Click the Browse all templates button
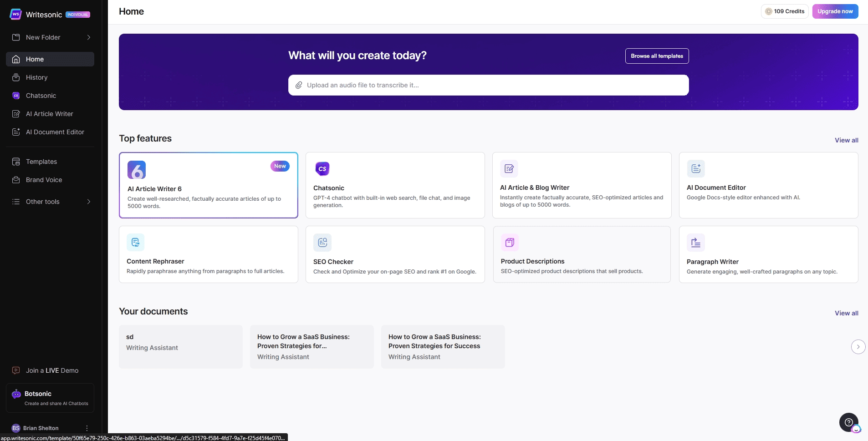The width and height of the screenshot is (868, 441). click(x=657, y=56)
